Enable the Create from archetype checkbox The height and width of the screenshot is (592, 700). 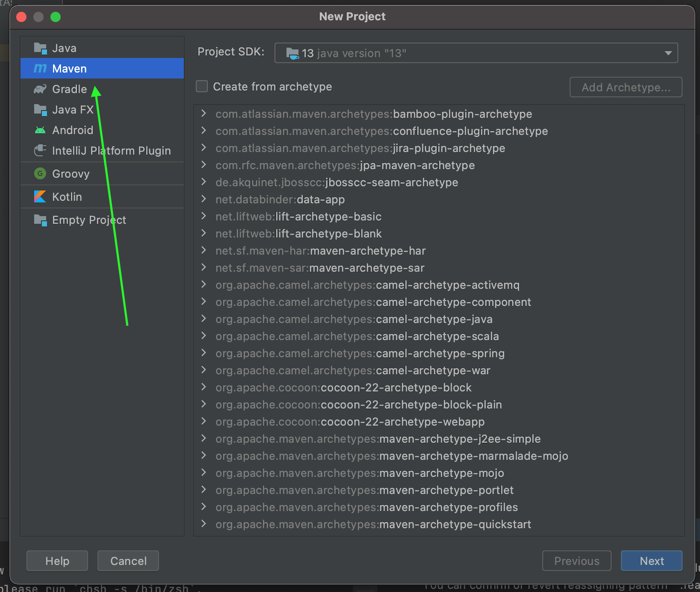[202, 86]
